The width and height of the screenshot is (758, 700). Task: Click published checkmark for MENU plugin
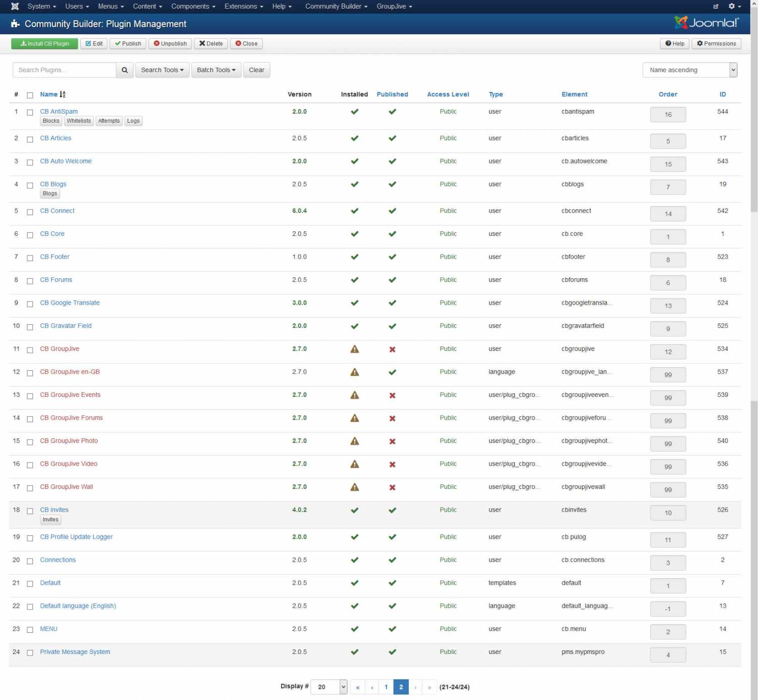(392, 629)
